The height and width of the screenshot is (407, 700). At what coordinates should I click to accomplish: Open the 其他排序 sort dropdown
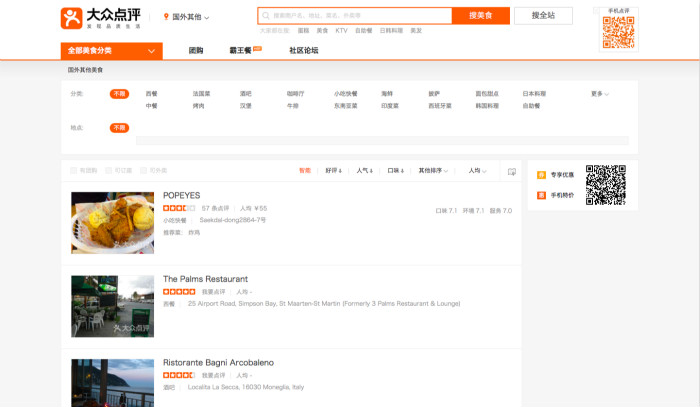click(x=433, y=171)
